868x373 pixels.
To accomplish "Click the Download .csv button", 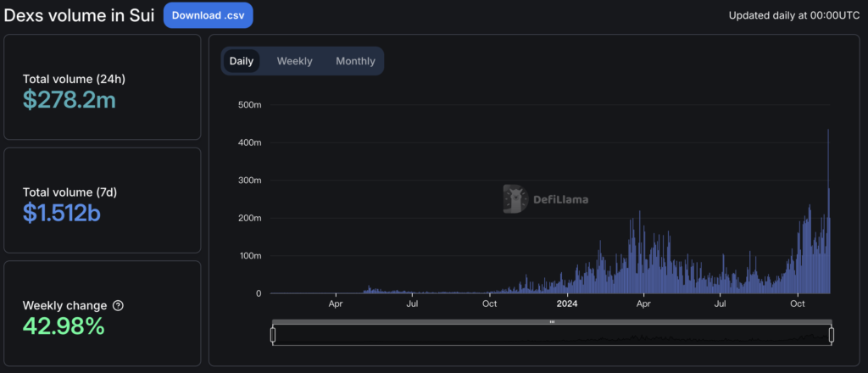I will pos(208,15).
